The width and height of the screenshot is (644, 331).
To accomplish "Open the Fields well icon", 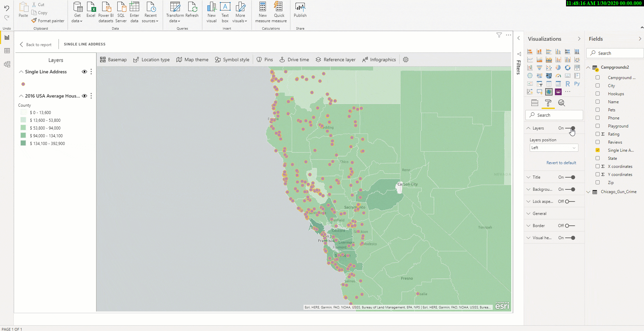I will pyautogui.click(x=535, y=103).
